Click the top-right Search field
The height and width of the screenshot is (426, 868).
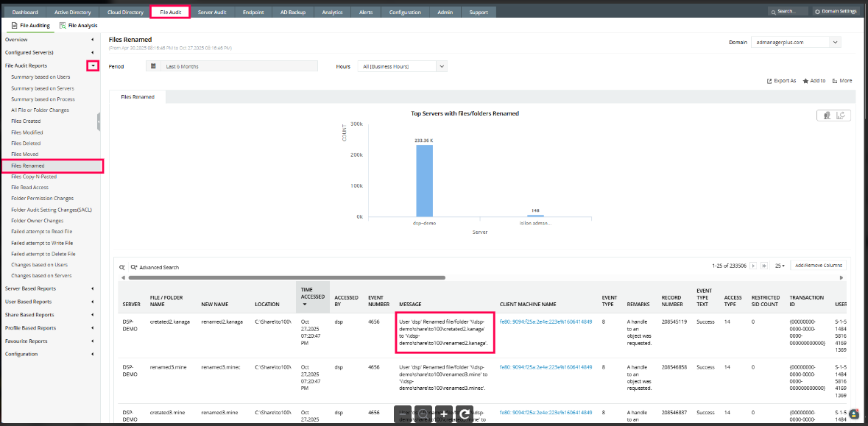click(788, 12)
